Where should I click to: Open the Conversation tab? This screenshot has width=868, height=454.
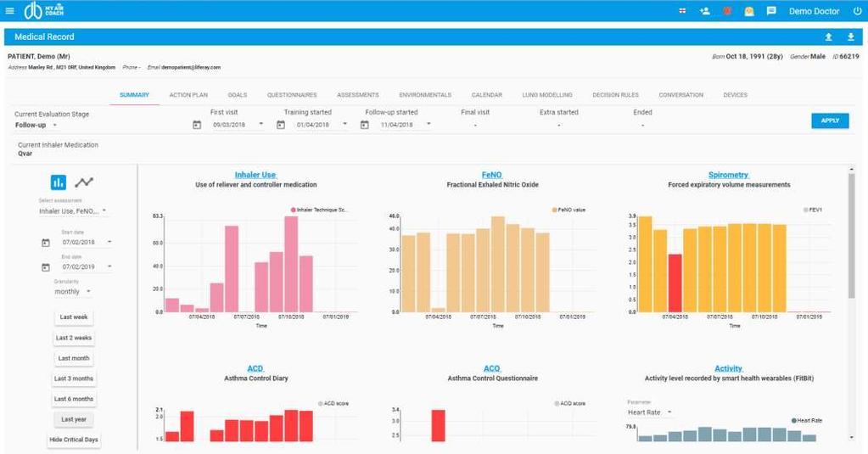click(680, 95)
